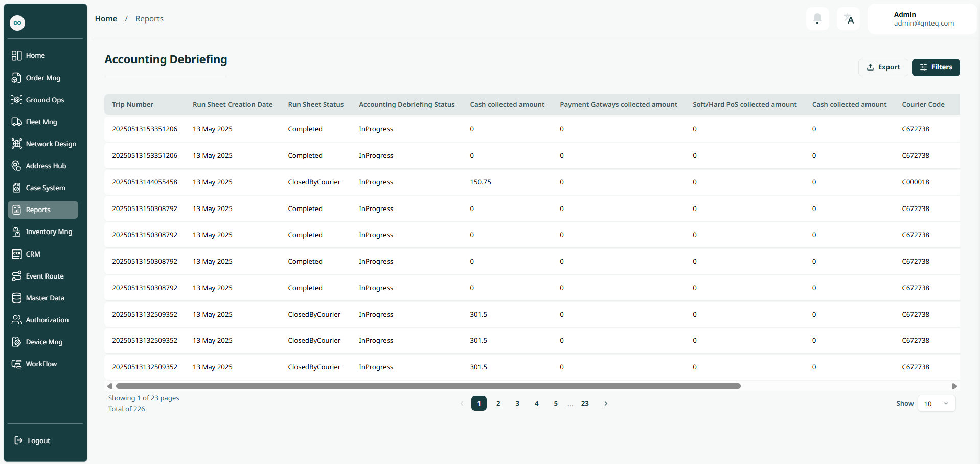Image resolution: width=980 pixels, height=464 pixels.
Task: Open Order Mng from sidebar
Action: click(x=43, y=78)
